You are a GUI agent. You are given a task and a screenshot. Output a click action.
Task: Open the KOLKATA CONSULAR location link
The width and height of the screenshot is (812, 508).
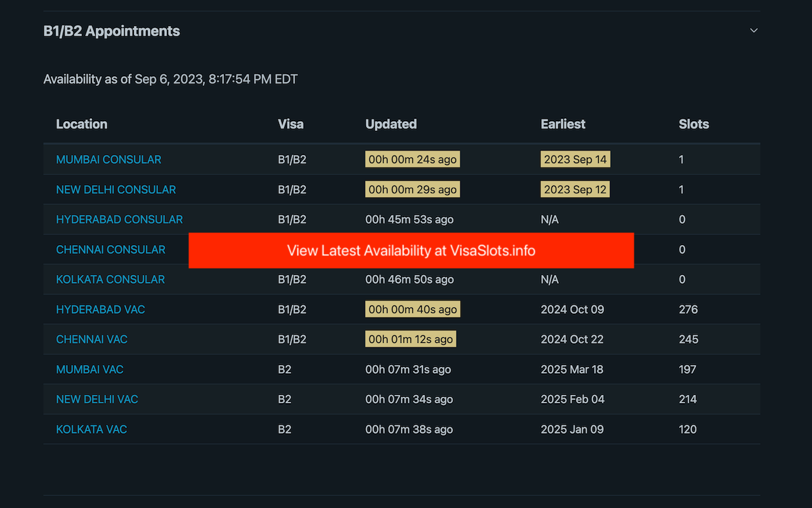110,279
